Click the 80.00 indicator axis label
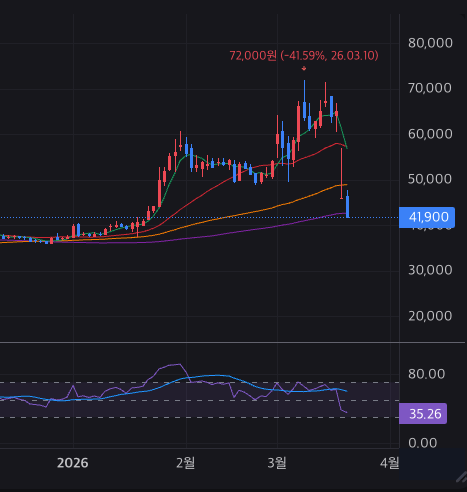 click(x=426, y=374)
